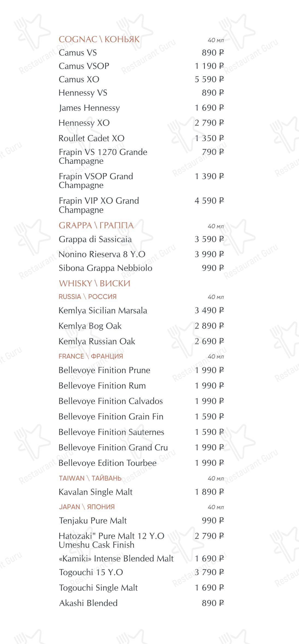This screenshot has width=299, height=644.
Task: Select Hennessy XO menu entry
Action: 84,123
